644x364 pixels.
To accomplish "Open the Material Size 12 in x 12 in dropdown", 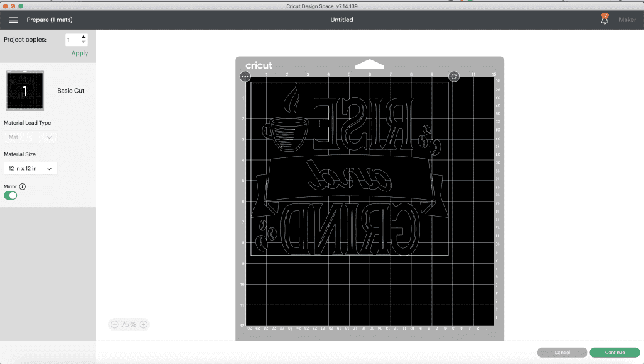I will click(x=30, y=169).
